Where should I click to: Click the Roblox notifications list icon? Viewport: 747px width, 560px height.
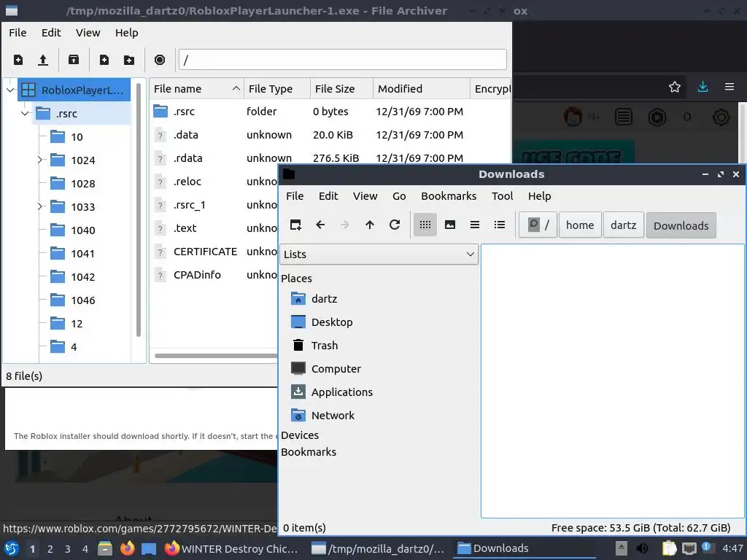[624, 117]
